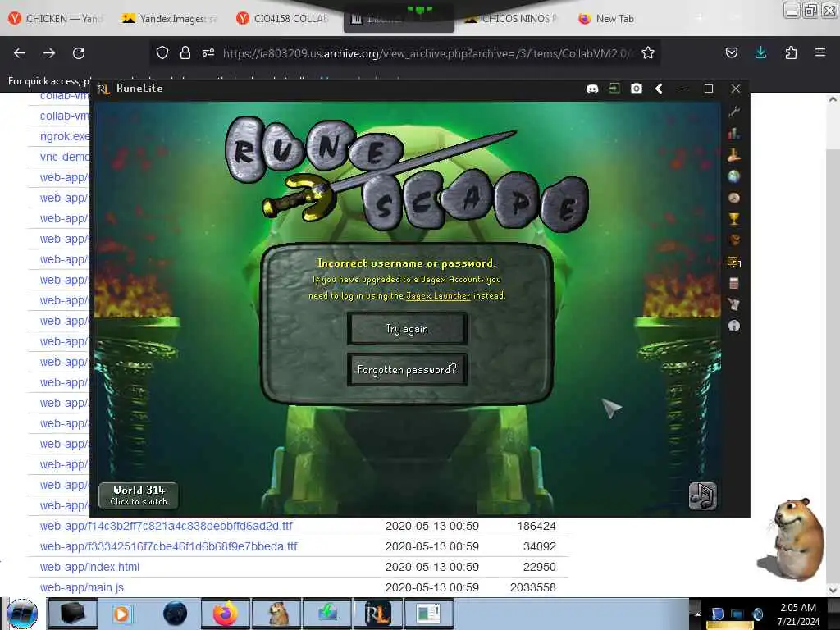Click the file size 34092
The image size is (840, 630).
[540, 546]
